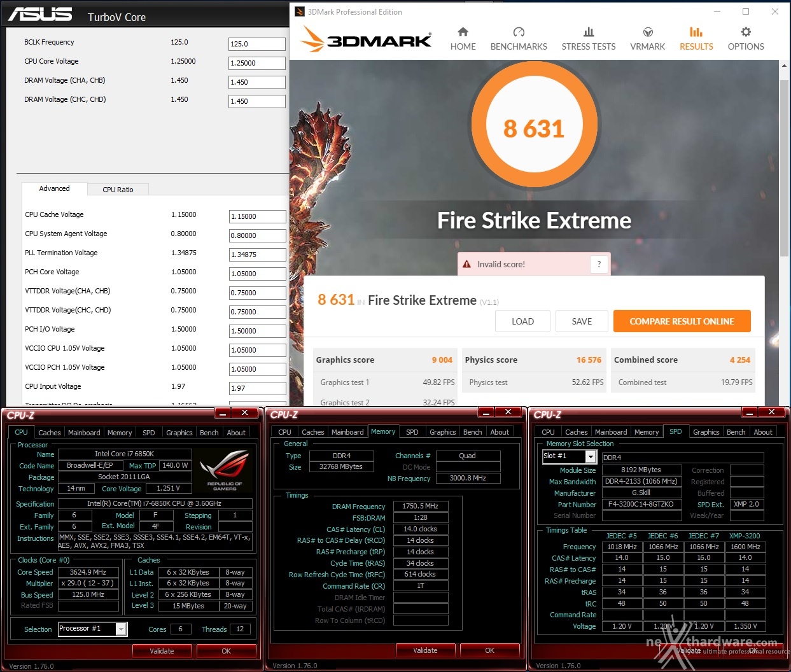Click the CPU Input Voltage input field
Image resolution: width=791 pixels, height=672 pixels.
click(x=257, y=388)
